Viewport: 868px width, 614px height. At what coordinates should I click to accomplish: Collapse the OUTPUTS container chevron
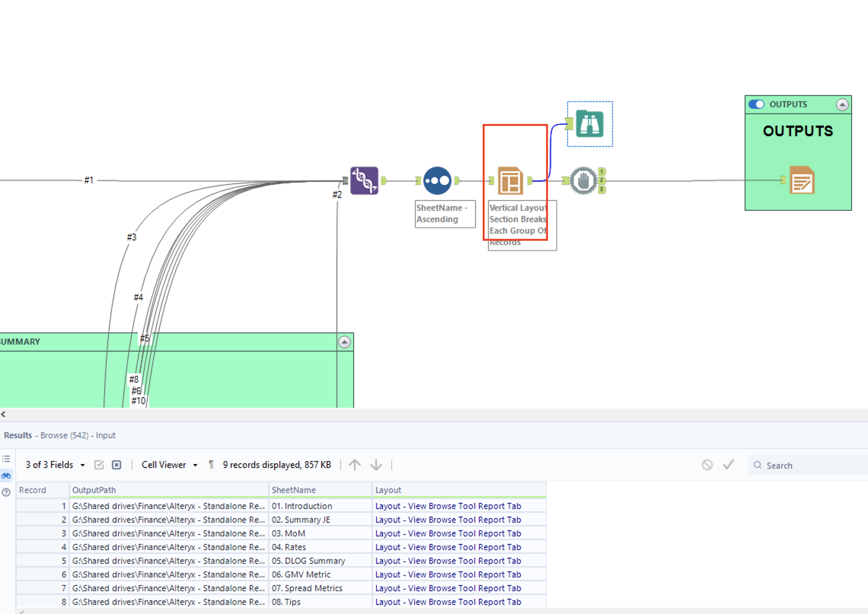[x=842, y=105]
